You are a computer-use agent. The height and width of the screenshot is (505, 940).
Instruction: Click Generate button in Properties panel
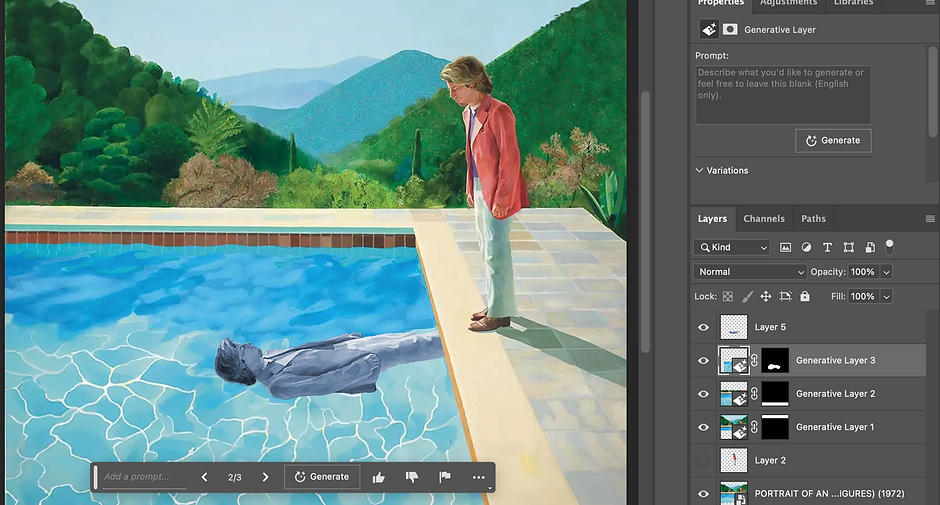833,140
